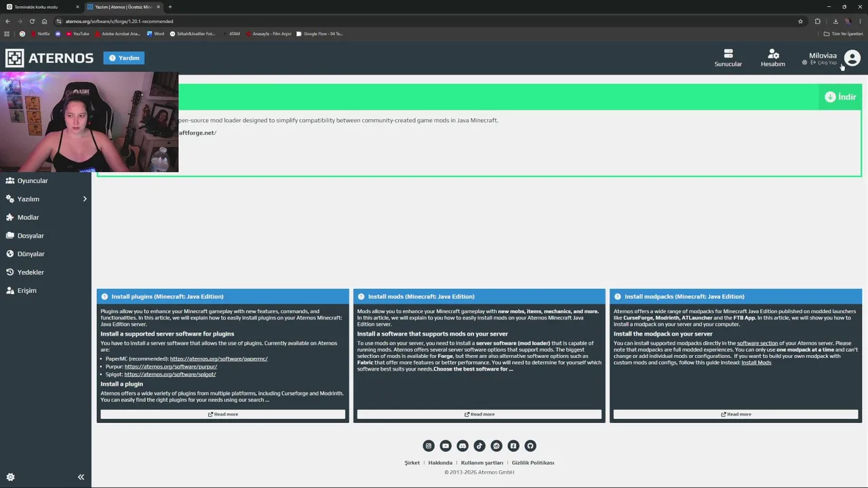This screenshot has height=488, width=868.
Task: Read more on Install plugins article
Action: coord(223,414)
